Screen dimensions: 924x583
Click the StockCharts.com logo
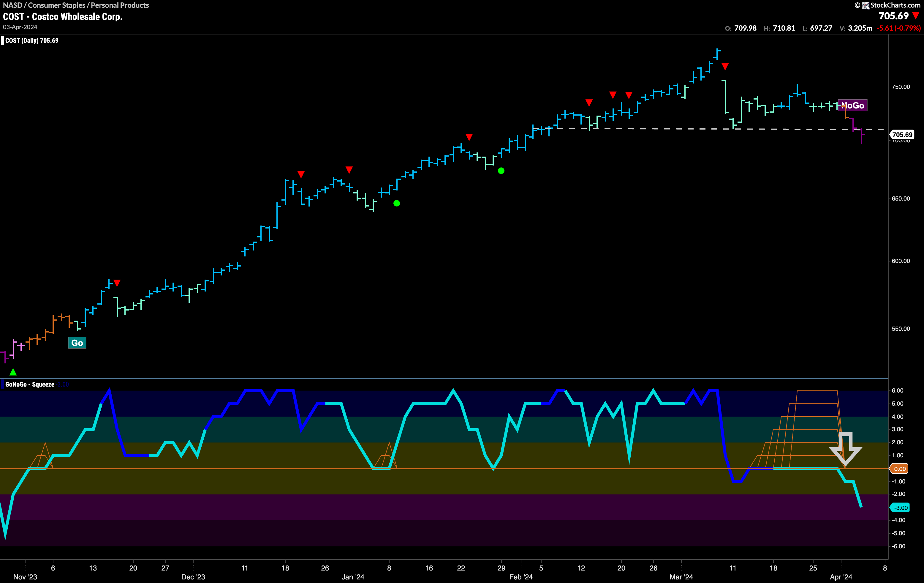(887, 5)
